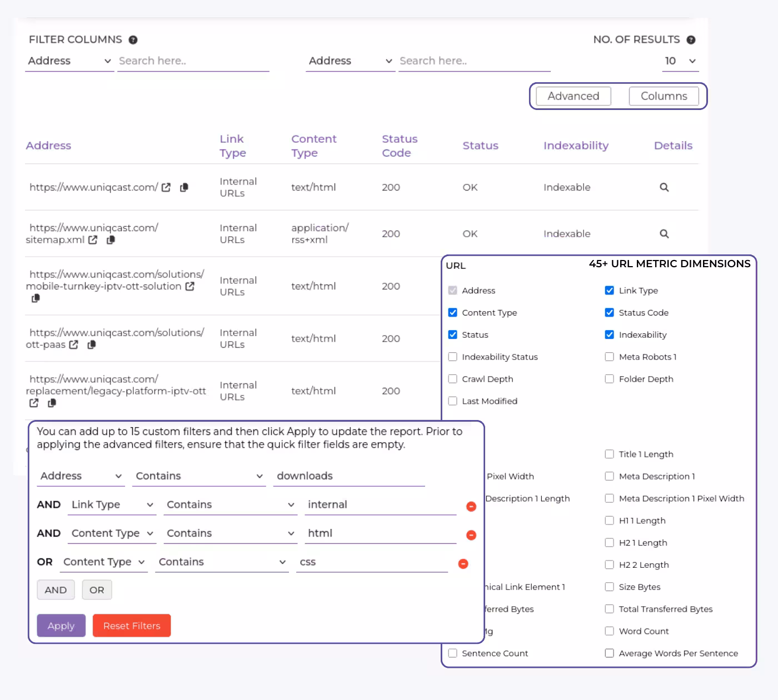Open external link for mobile-turnkey solution page
This screenshot has width=778, height=700.
pos(189,287)
